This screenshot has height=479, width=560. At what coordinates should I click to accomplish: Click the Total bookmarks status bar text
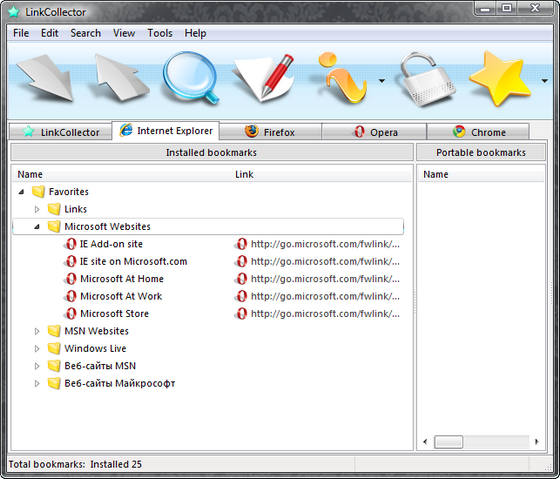click(75, 464)
